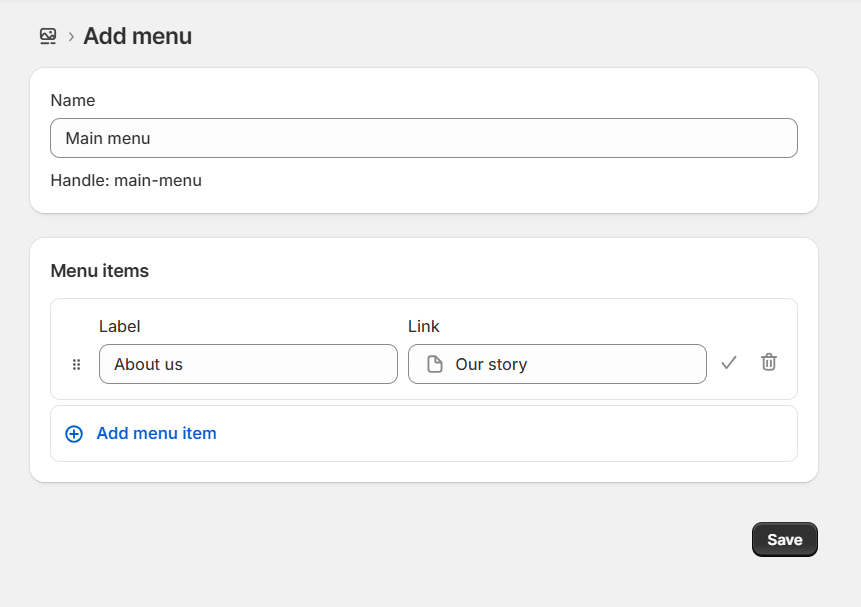Confirm the menu item with the checkmark
The height and width of the screenshot is (607, 861).
(729, 363)
